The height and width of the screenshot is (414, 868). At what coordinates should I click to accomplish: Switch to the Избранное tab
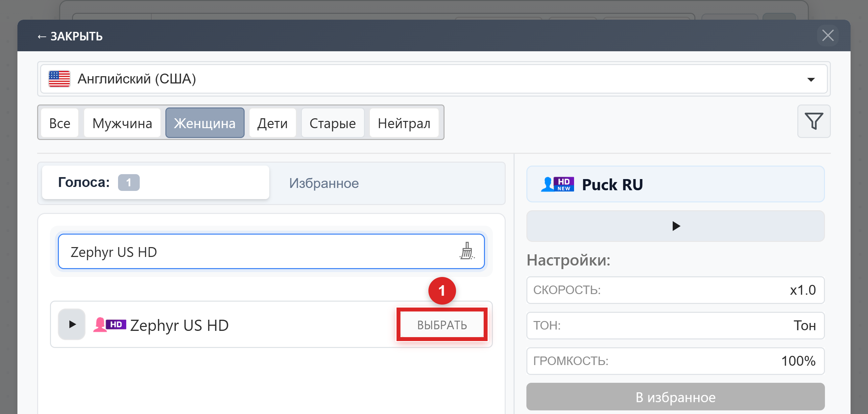324,183
